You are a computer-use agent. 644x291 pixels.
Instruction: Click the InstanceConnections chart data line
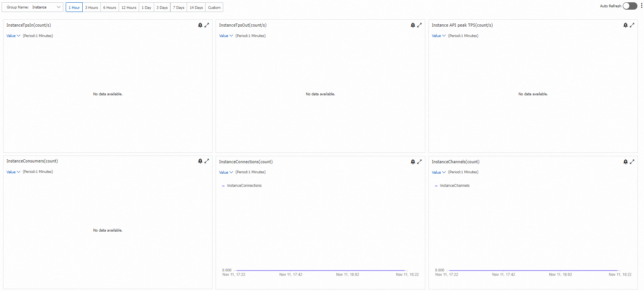pos(321,271)
